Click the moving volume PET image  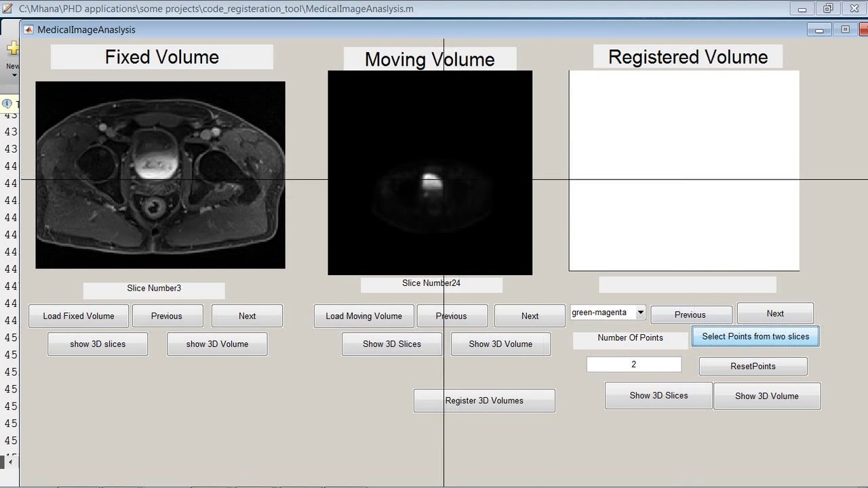pyautogui.click(x=430, y=173)
